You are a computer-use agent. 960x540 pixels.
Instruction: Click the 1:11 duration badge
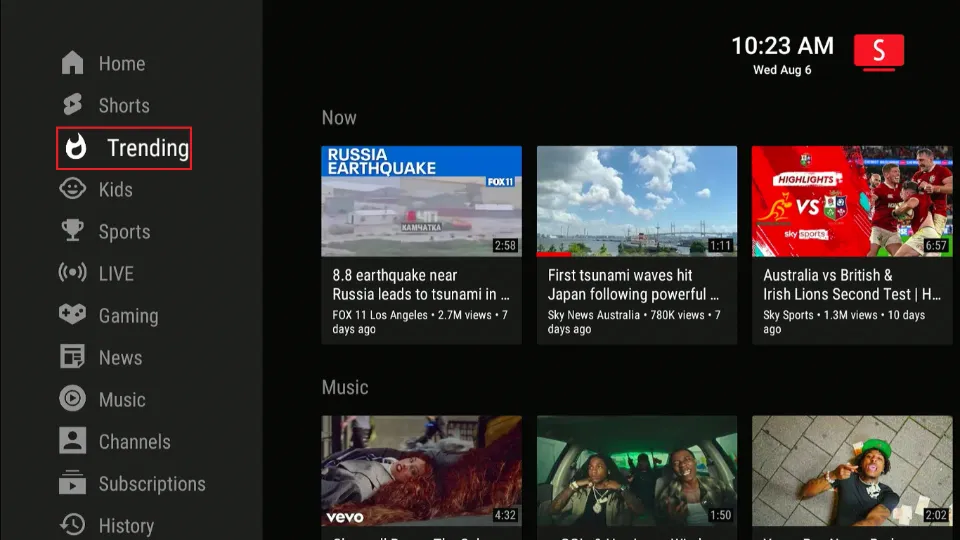[x=720, y=246]
